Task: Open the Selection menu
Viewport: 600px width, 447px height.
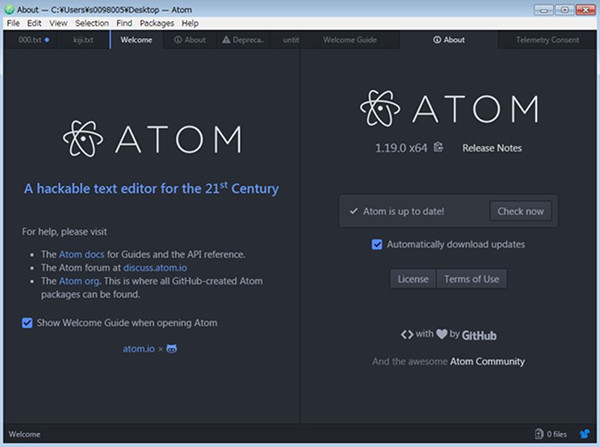Action: click(x=92, y=23)
